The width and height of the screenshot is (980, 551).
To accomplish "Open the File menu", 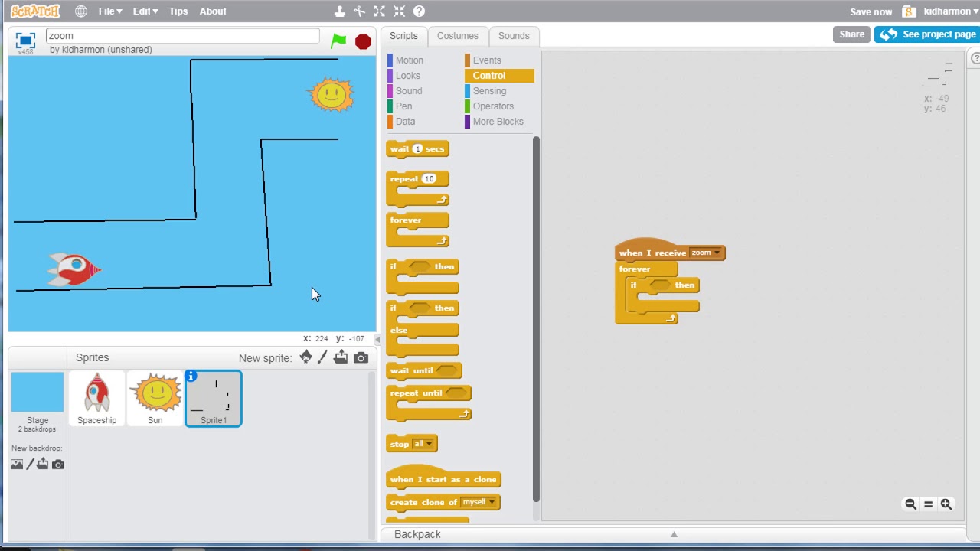I will tap(109, 11).
